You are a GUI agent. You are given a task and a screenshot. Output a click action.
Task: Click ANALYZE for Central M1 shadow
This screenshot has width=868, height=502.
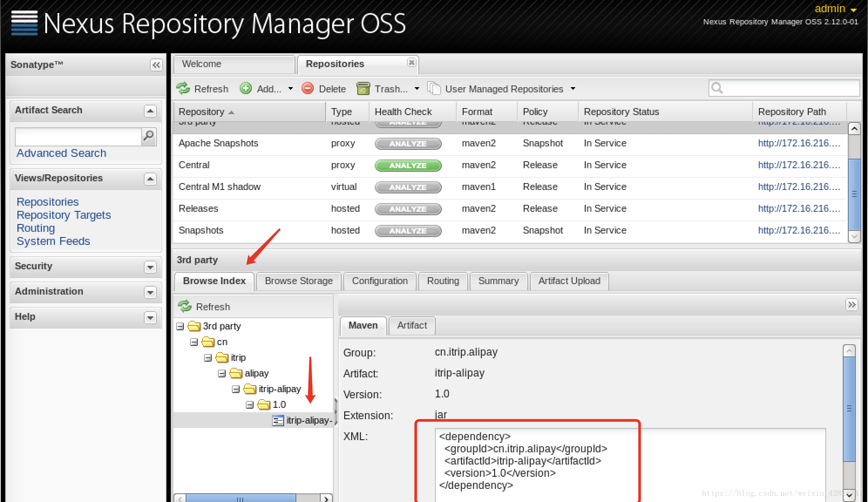pyautogui.click(x=408, y=187)
